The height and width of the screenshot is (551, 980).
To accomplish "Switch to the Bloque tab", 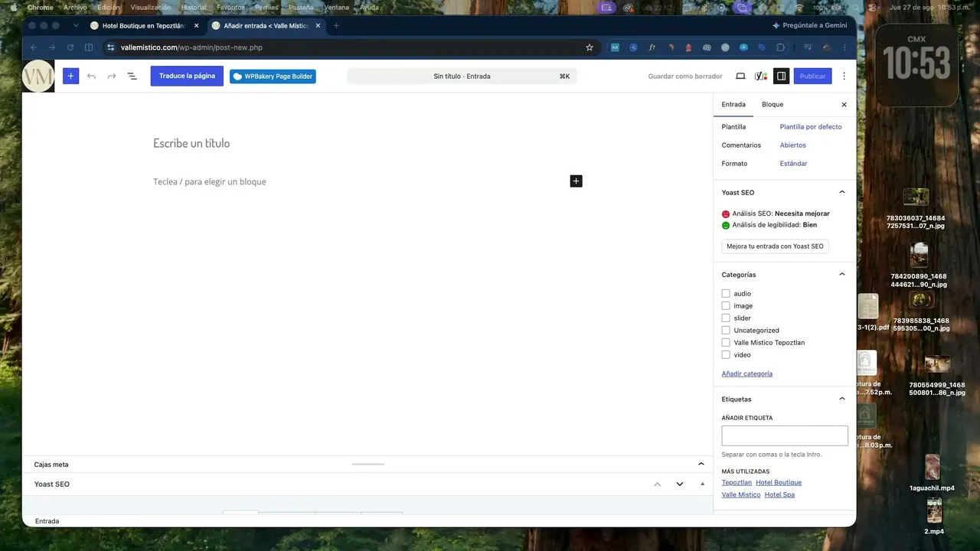I will tap(773, 104).
